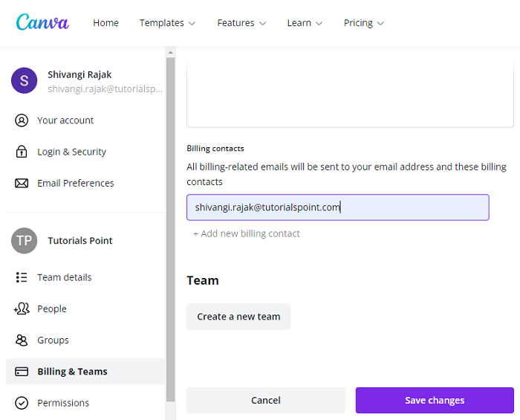The width and height of the screenshot is (520, 420).
Task: Click the People add-member icon
Action: pos(22,308)
